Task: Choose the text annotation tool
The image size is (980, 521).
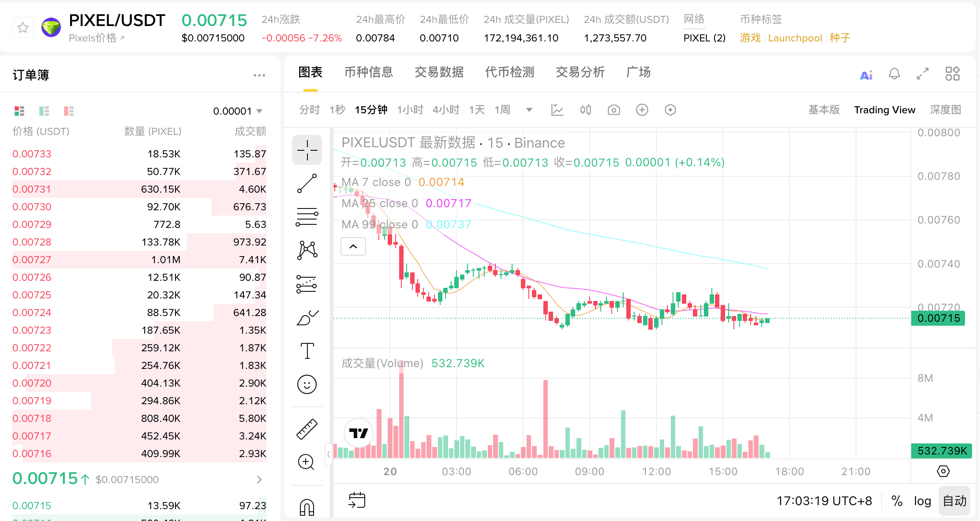Action: 307,351
